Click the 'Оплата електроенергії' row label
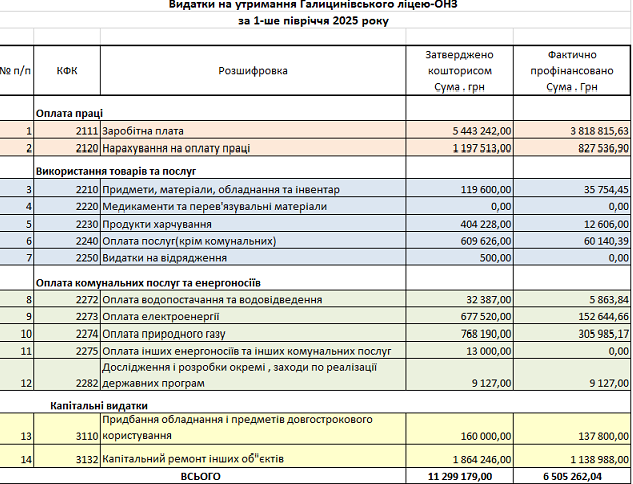The image size is (633, 484). pyautogui.click(x=160, y=316)
